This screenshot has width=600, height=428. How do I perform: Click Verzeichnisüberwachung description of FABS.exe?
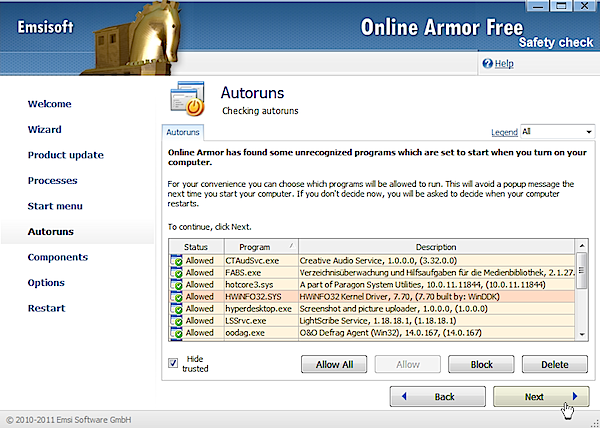click(x=437, y=273)
